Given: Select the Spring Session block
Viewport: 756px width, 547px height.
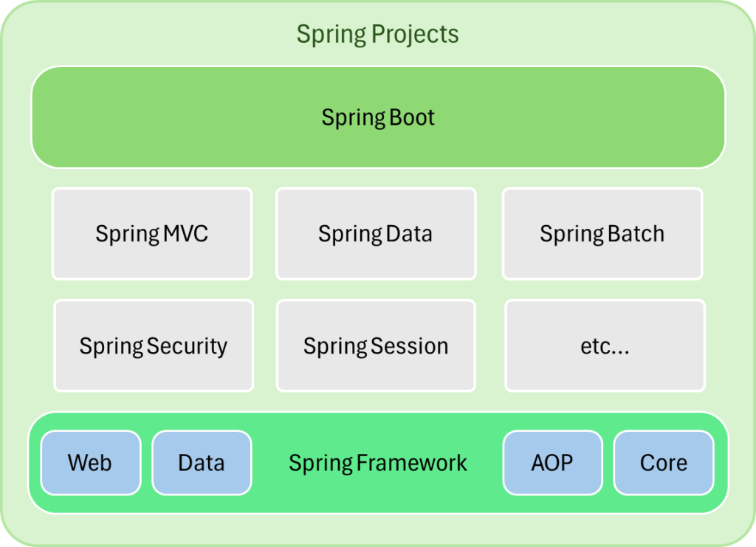Looking at the screenshot, I should 376,345.
